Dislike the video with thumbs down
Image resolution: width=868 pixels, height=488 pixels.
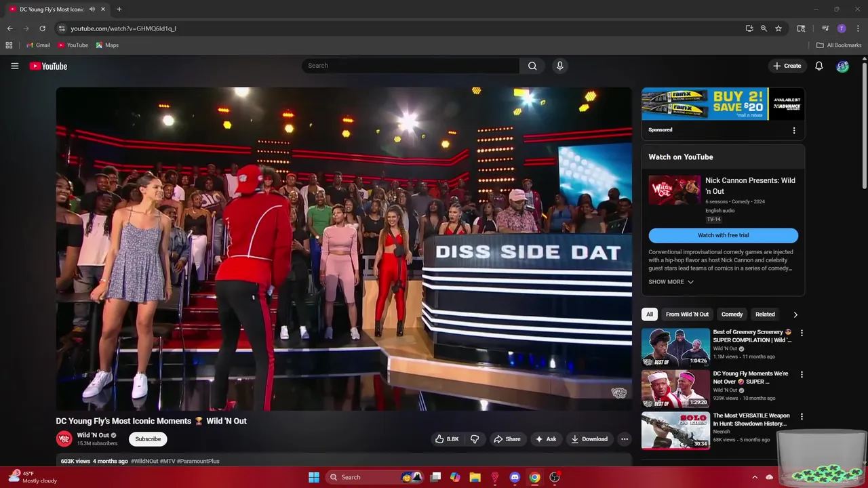(475, 439)
